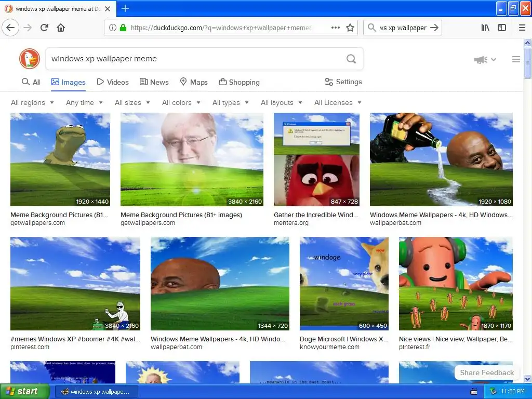Open the red angry bird thumbnail
The image size is (532, 399).
[316, 159]
